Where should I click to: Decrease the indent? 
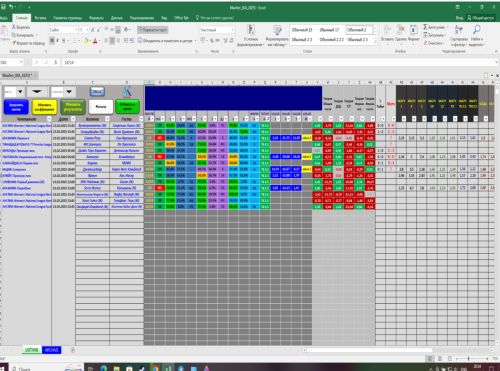click(x=126, y=40)
